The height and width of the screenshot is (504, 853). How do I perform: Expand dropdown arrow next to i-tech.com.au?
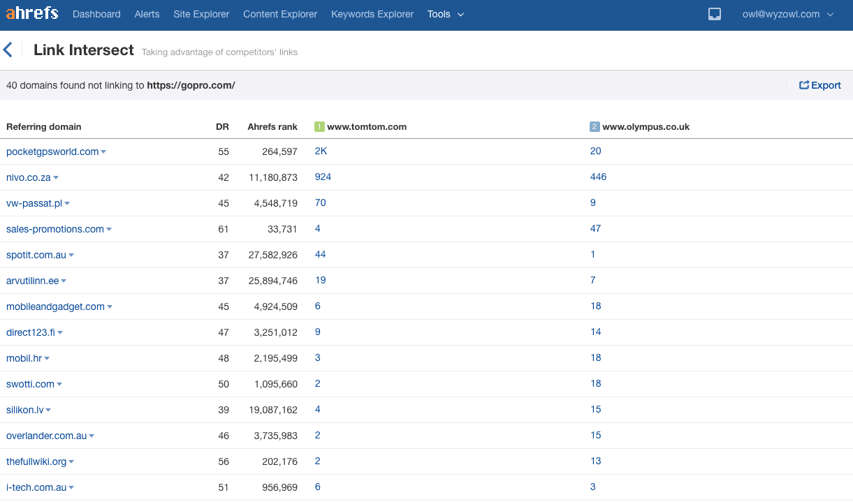click(71, 487)
